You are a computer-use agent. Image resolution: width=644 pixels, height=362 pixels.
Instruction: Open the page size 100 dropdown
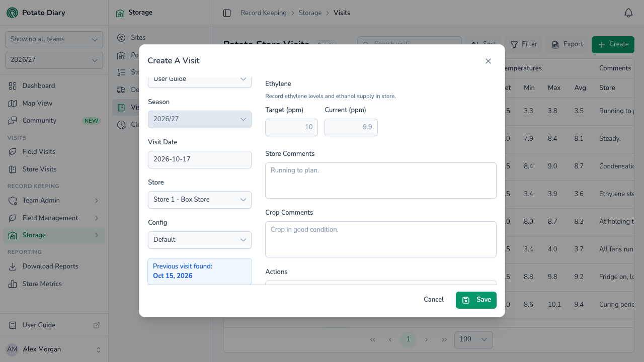click(x=473, y=339)
